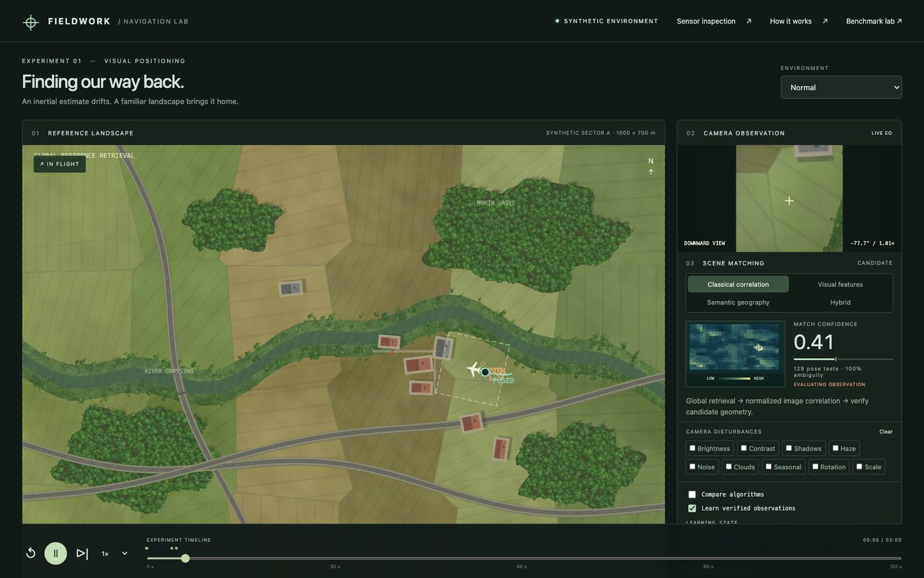Click the River Crossing map label

click(169, 371)
